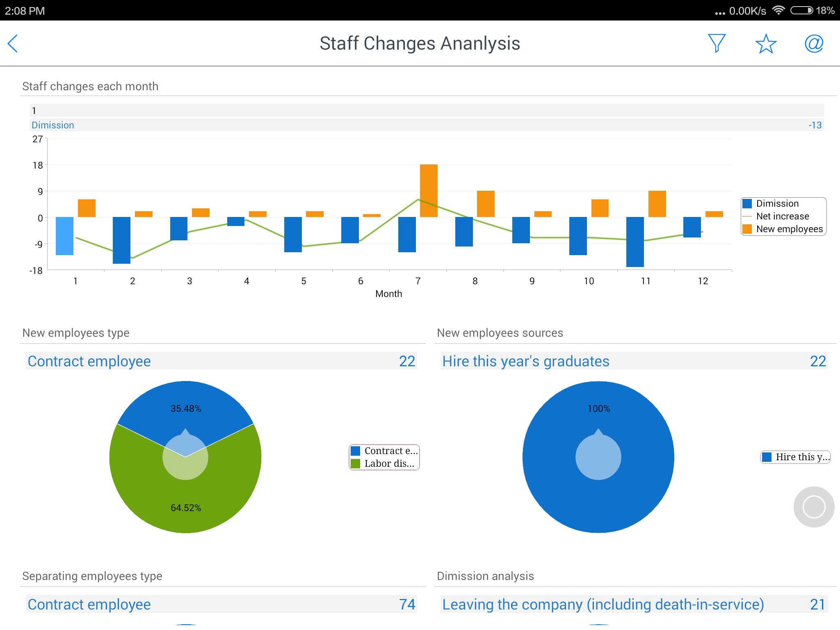Tap the @ mention icon
This screenshot has height=630, width=840.
(814, 43)
